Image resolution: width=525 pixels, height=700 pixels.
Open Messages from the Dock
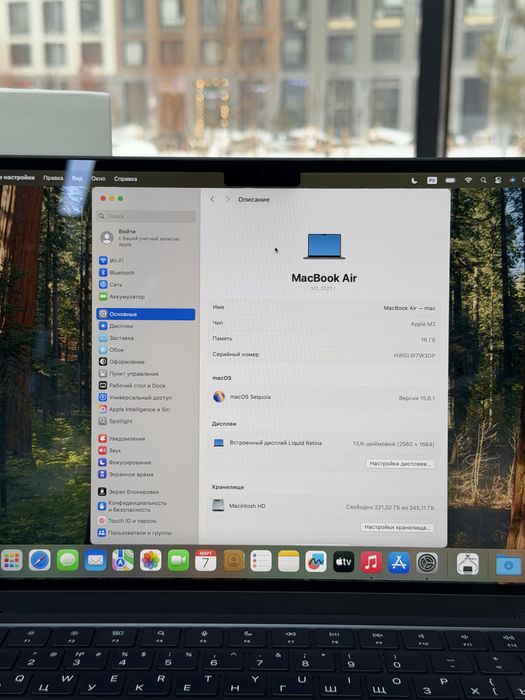pos(67,560)
